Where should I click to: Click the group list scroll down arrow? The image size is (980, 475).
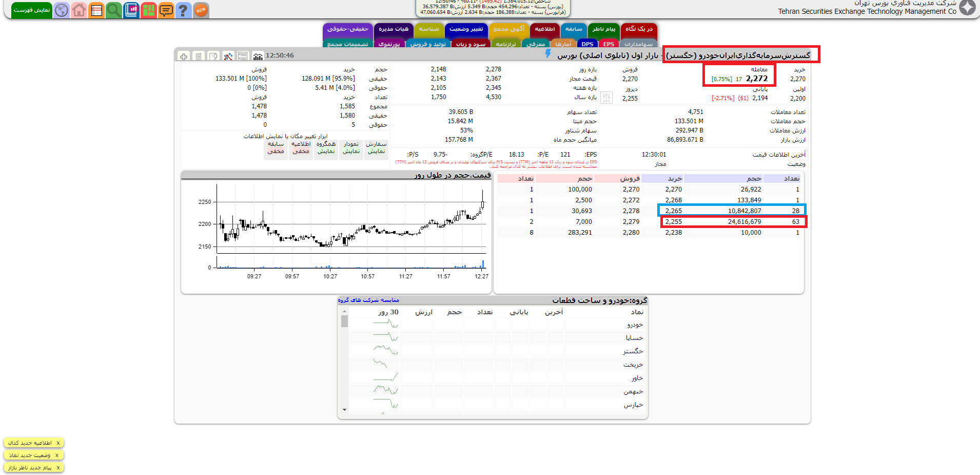tap(344, 410)
